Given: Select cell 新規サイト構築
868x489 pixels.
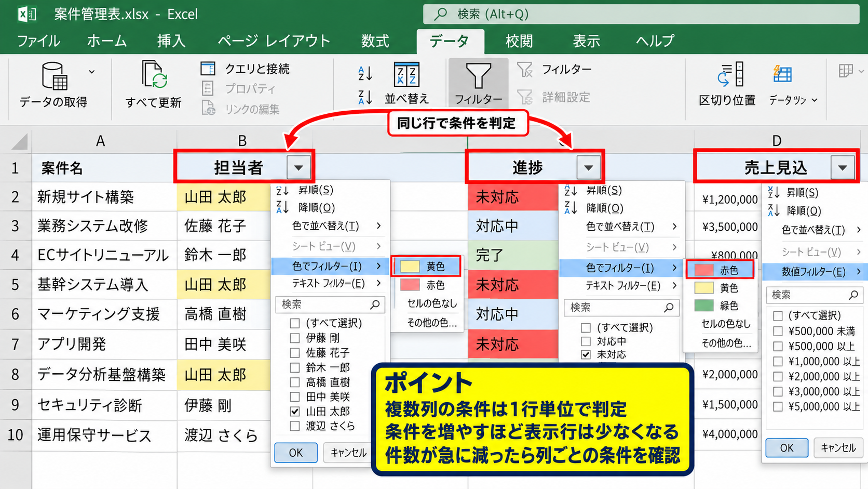Looking at the screenshot, I should pos(104,197).
